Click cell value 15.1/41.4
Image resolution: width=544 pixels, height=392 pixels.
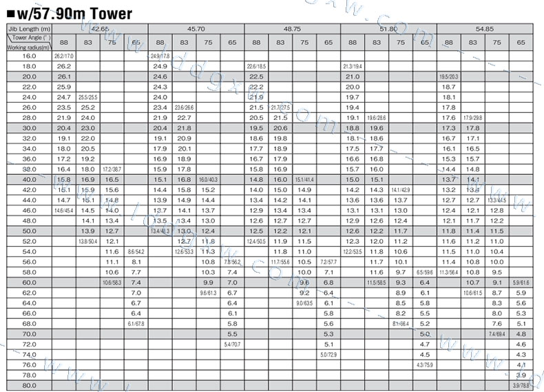304,180
